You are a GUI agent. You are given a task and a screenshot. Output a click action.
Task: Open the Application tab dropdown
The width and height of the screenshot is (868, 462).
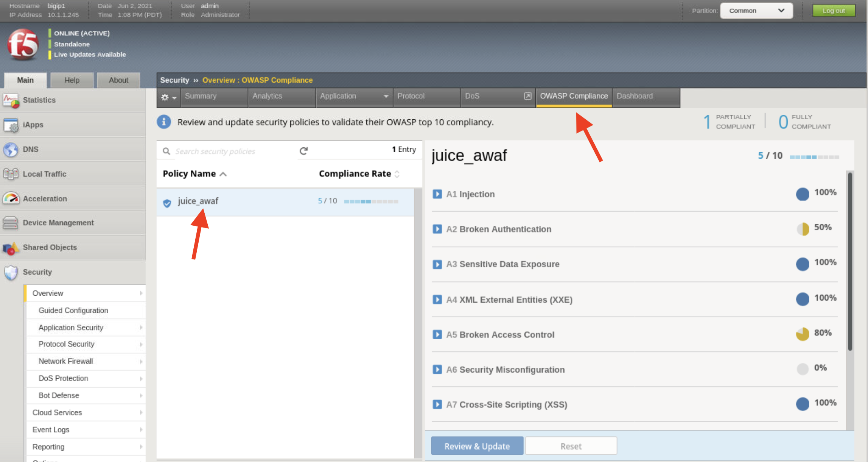[386, 97]
